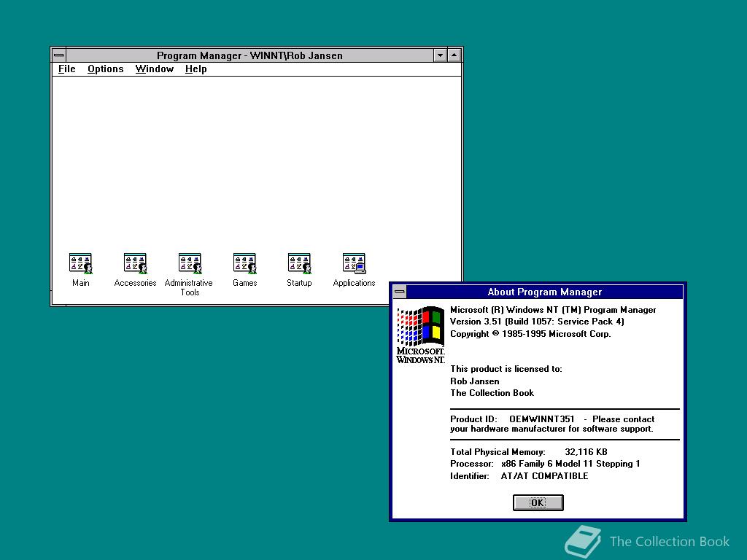This screenshot has height=560, width=747.
Task: Open the Startup program group
Action: click(x=299, y=262)
